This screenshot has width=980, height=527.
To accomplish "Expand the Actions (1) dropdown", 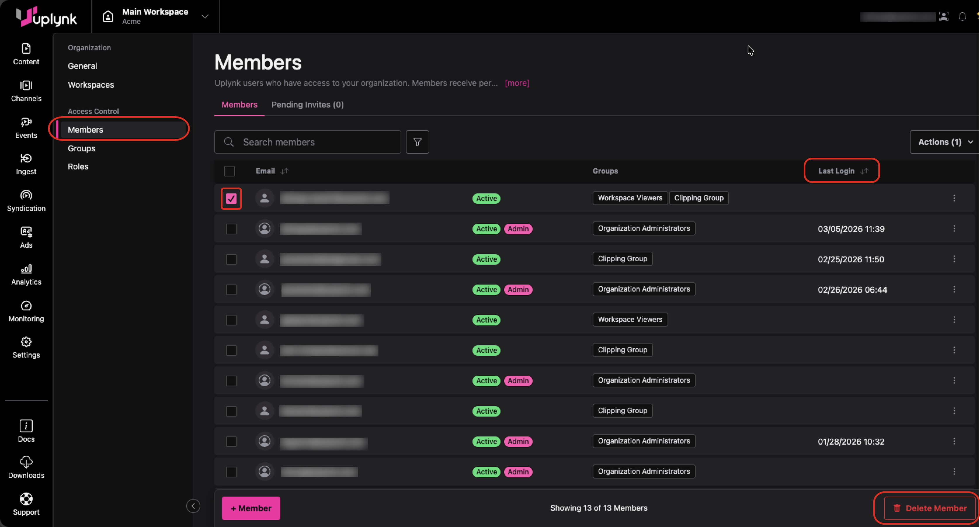I will [945, 142].
